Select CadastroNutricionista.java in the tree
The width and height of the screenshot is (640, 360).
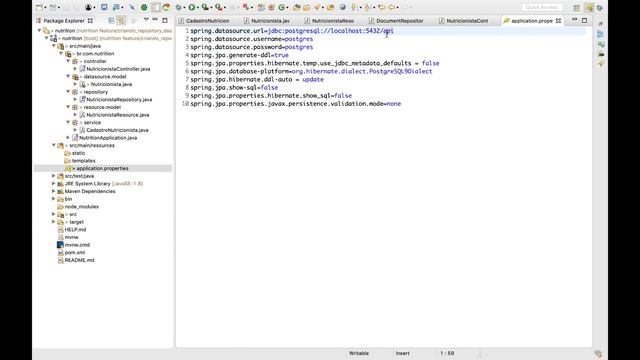point(117,130)
